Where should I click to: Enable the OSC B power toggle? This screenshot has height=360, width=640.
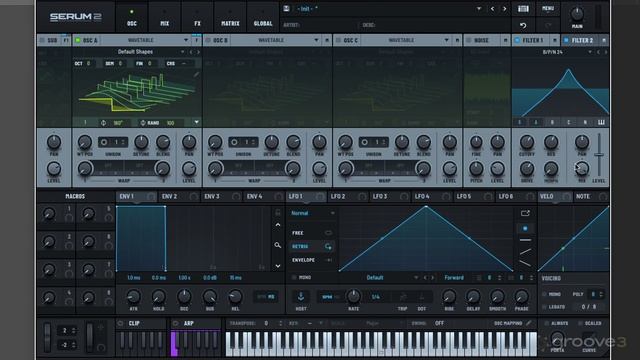208,40
